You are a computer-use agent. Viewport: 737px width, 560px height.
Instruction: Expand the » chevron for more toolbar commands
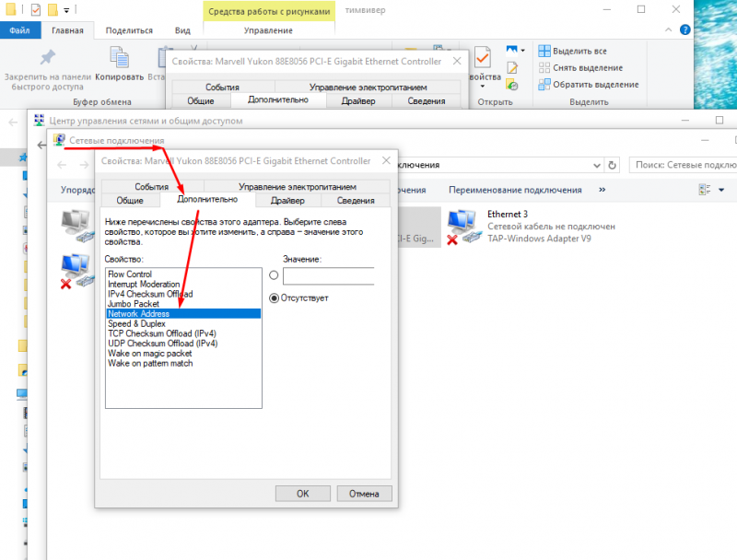coord(603,190)
